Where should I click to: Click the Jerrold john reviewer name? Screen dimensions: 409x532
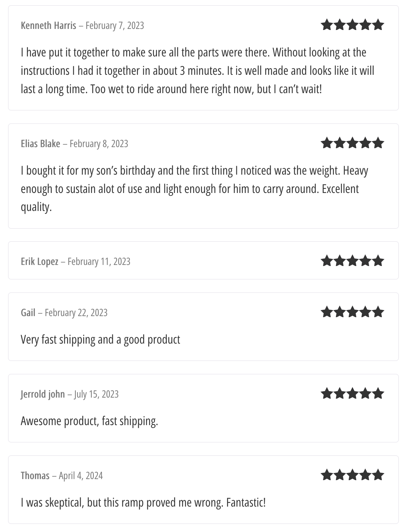click(43, 394)
